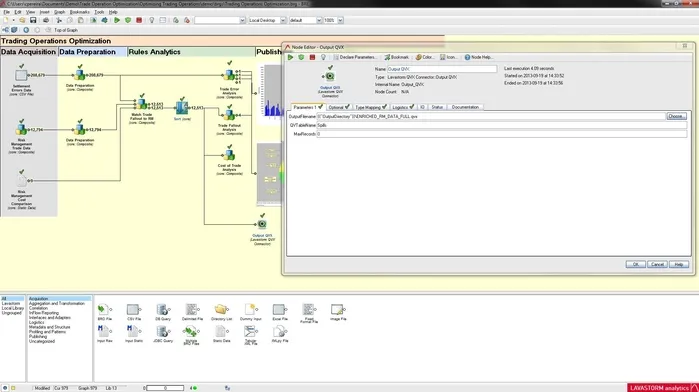Click the light bulb icon in the main toolbar
Screen dimensions: 699x392
(x=152, y=21)
